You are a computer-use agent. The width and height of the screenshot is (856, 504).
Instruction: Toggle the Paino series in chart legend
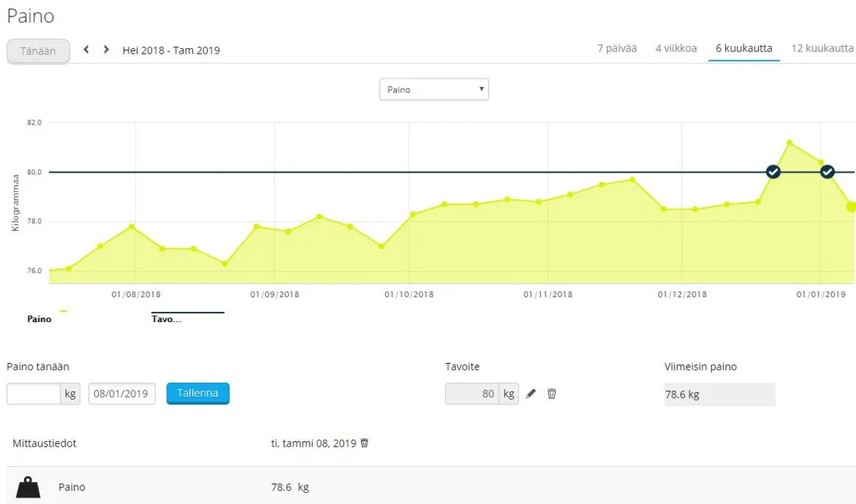40,319
